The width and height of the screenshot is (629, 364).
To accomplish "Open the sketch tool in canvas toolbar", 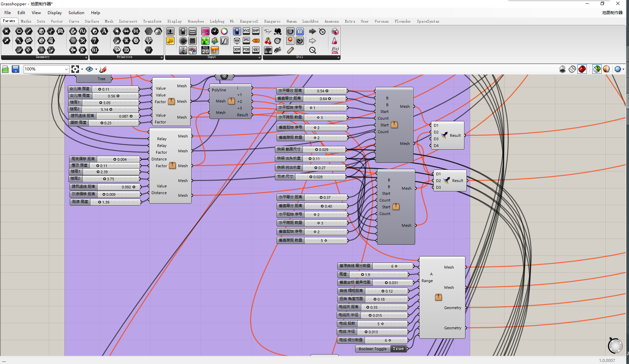I will click(x=103, y=69).
